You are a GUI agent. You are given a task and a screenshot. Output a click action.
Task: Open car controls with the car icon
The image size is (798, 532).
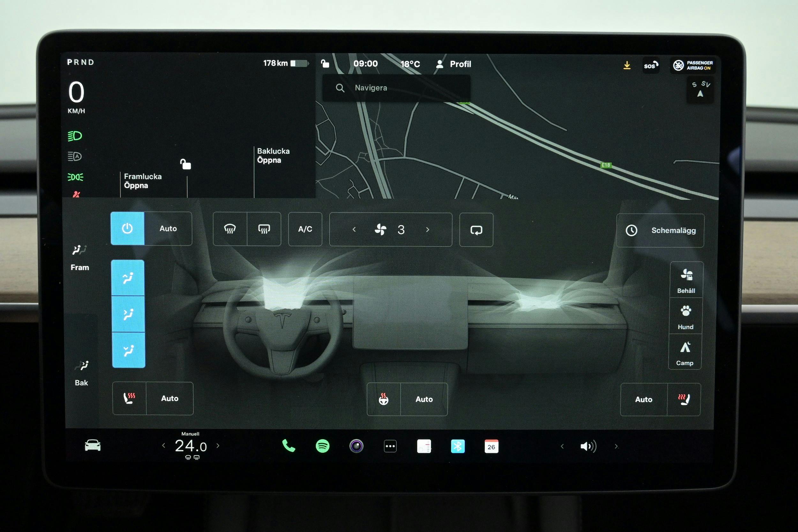click(93, 445)
